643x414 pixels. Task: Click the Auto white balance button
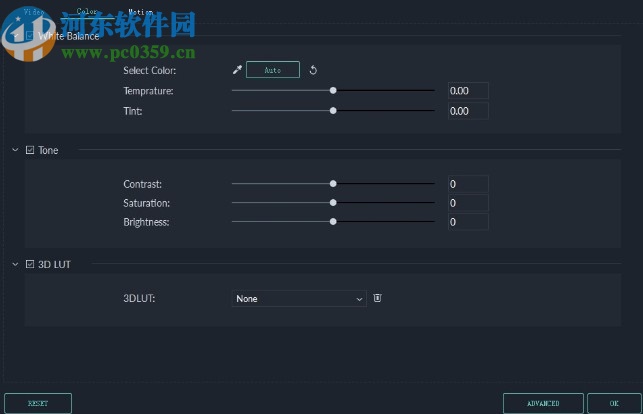tap(273, 70)
